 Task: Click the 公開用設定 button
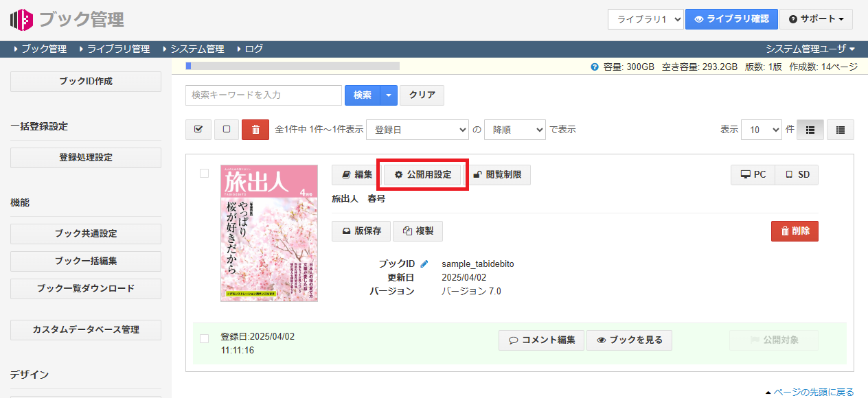(422, 174)
